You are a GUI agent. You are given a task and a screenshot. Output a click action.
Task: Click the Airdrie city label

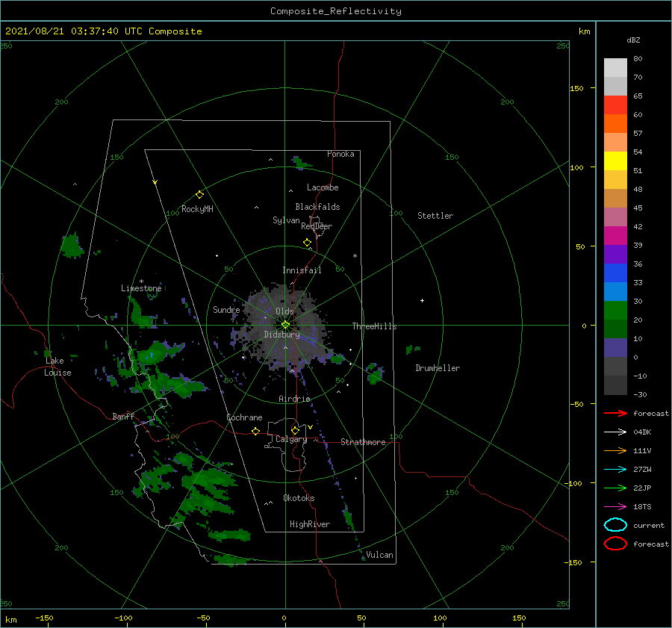pos(294,399)
